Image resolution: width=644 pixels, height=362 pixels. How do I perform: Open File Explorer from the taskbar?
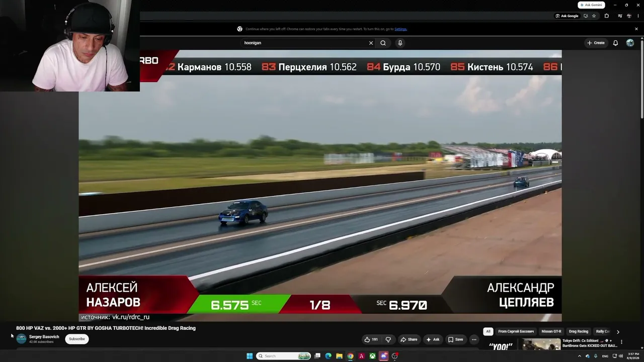pyautogui.click(x=340, y=356)
